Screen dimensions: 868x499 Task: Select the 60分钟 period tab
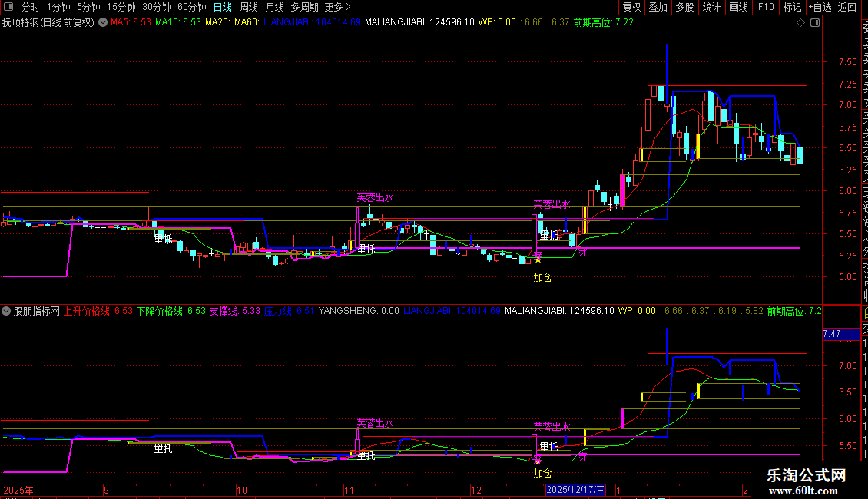(x=190, y=7)
